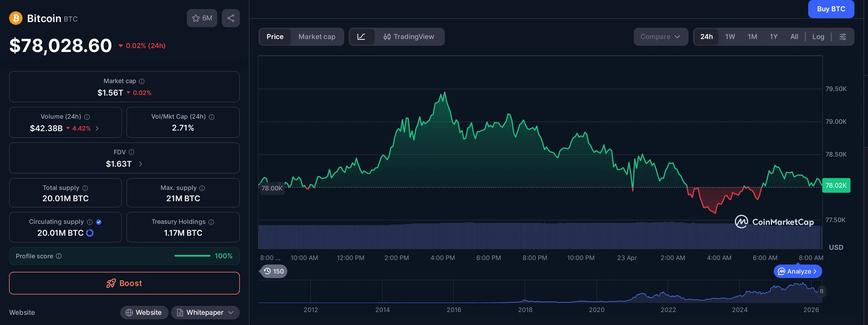This screenshot has height=325, width=868.
Task: Click Vol/Mkt Cap (24h) info icon
Action: (x=212, y=117)
